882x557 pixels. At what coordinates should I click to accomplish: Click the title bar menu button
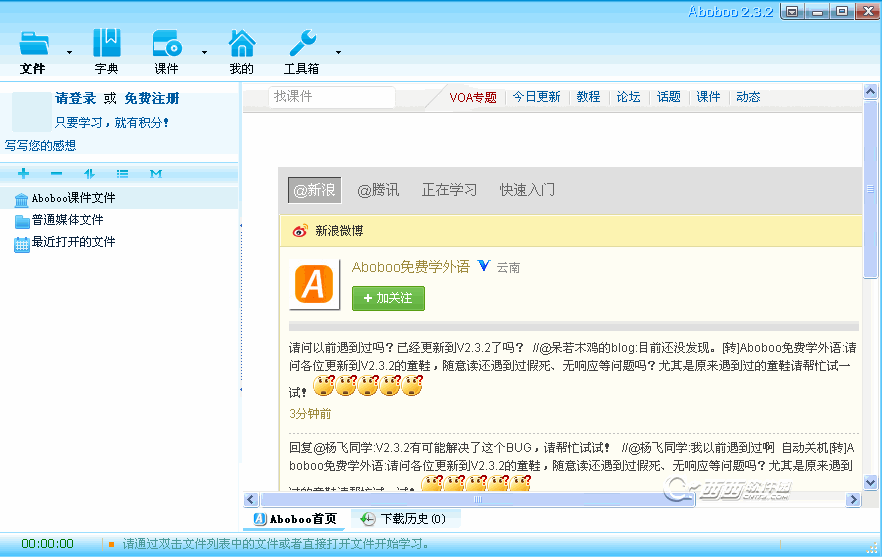[x=792, y=11]
